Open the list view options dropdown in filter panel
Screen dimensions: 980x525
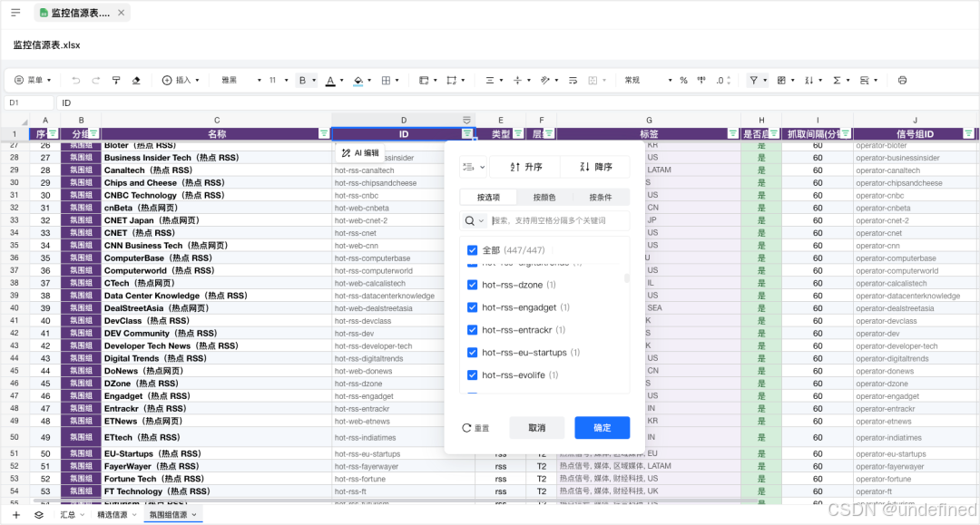tap(474, 167)
